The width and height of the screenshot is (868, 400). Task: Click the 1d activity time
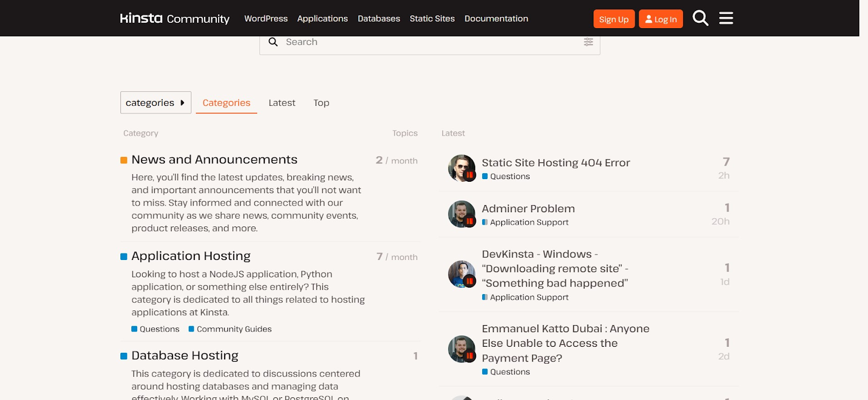click(725, 282)
